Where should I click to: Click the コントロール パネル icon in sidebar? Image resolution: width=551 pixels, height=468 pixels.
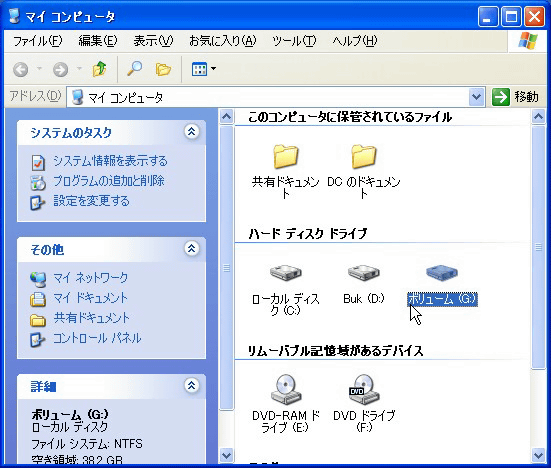[38, 339]
